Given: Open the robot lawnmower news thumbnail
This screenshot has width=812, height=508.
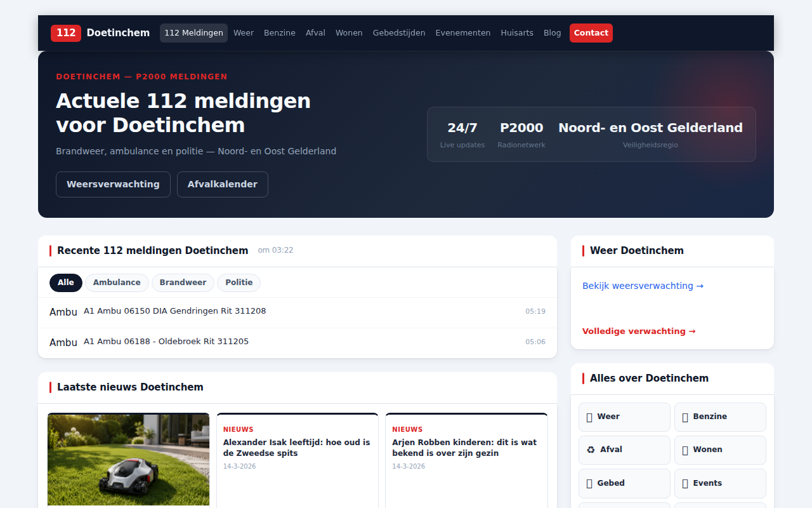Looking at the screenshot, I should pyautogui.click(x=128, y=460).
